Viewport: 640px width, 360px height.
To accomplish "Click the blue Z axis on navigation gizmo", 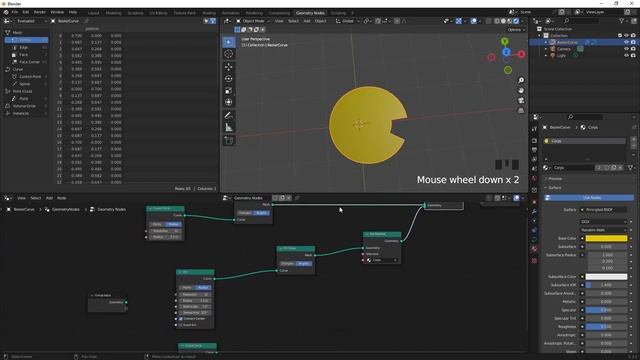I will [x=506, y=52].
